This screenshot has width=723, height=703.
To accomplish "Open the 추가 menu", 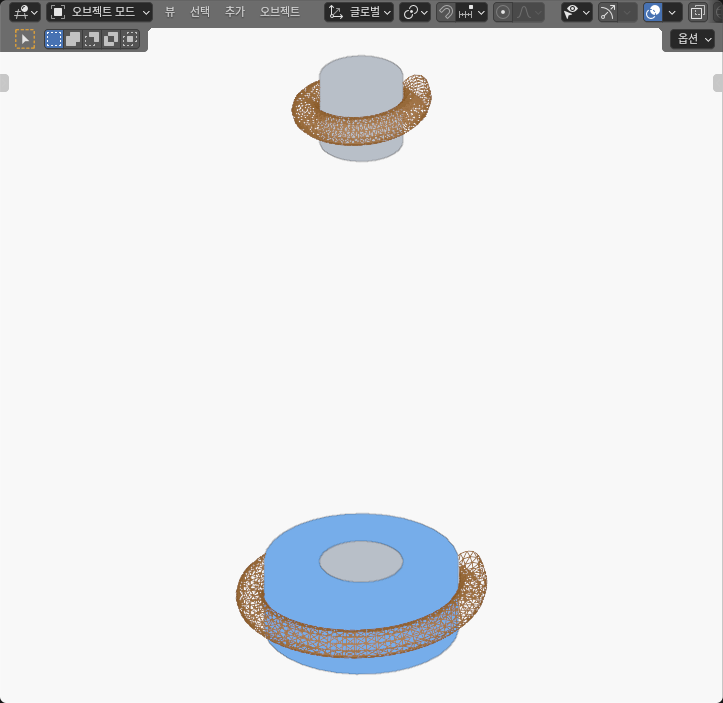I will pos(235,12).
